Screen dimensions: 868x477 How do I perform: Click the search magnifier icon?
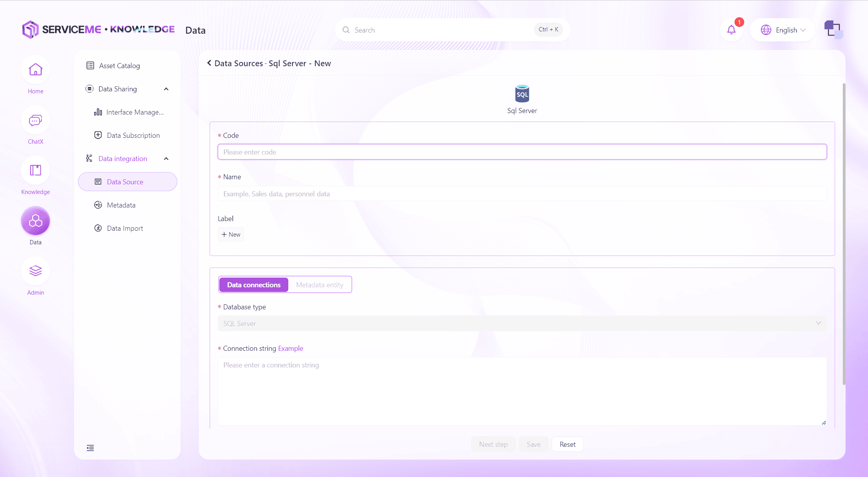tap(346, 30)
